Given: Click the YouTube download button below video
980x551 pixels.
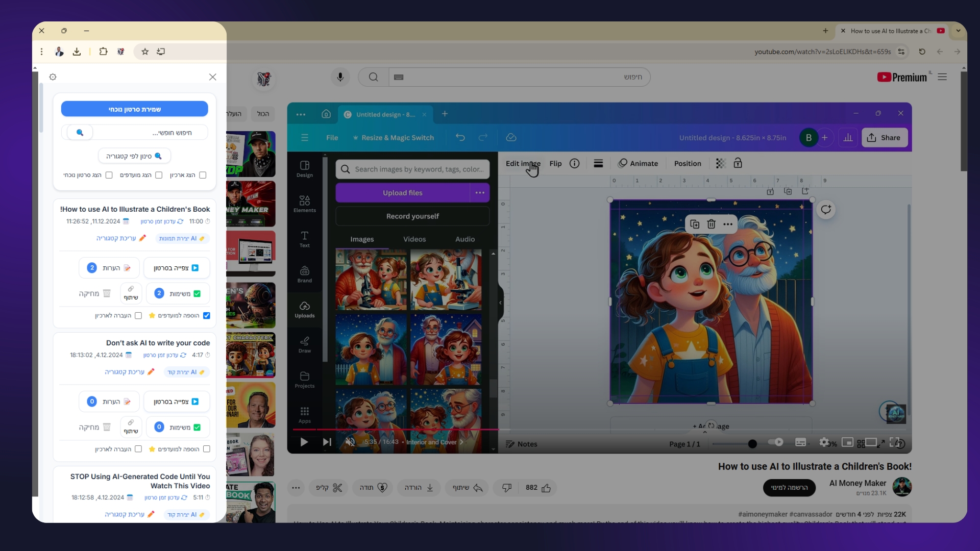Looking at the screenshot, I should (x=419, y=488).
